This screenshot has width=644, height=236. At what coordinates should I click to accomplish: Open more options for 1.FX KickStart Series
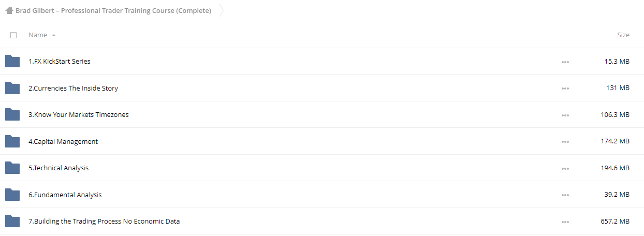click(x=565, y=62)
